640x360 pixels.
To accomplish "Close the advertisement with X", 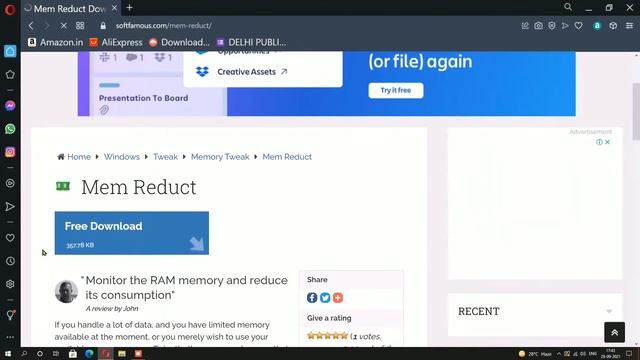I will point(607,142).
